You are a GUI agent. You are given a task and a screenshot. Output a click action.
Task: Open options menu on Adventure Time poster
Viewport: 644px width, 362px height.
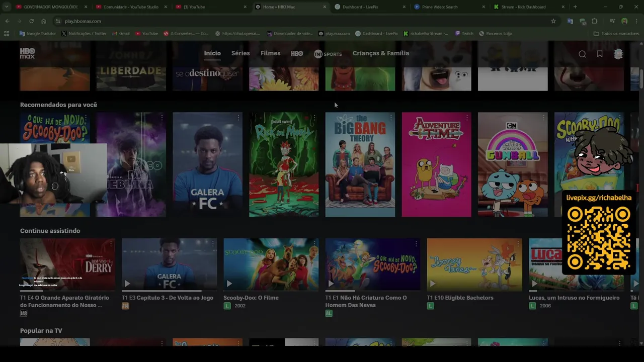[x=467, y=118]
